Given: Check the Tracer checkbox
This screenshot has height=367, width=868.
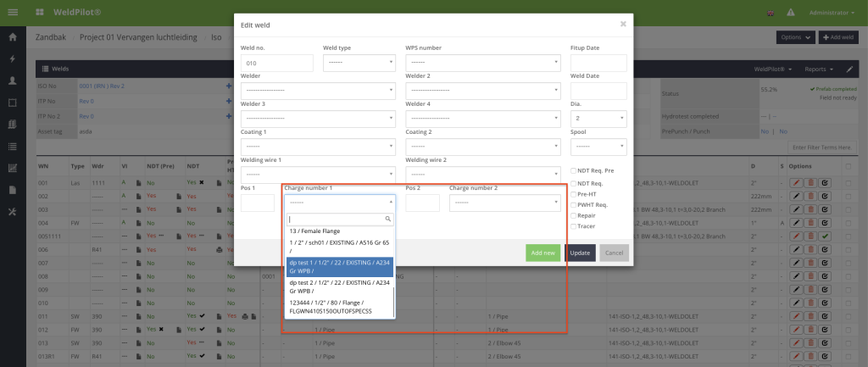Looking at the screenshot, I should [x=573, y=226].
